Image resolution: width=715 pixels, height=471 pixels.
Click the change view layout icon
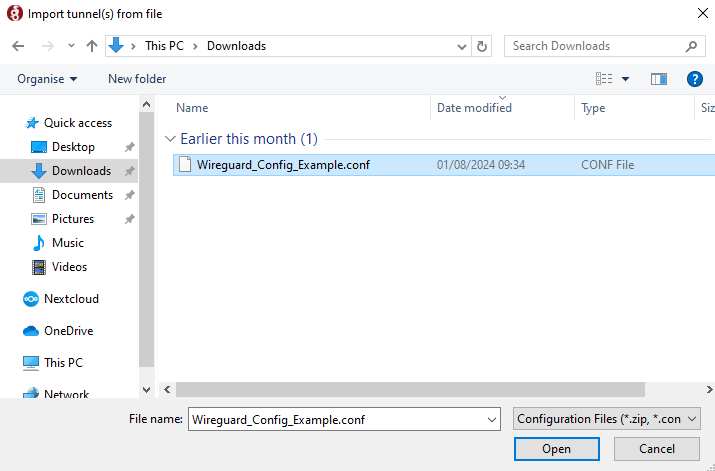(604, 79)
